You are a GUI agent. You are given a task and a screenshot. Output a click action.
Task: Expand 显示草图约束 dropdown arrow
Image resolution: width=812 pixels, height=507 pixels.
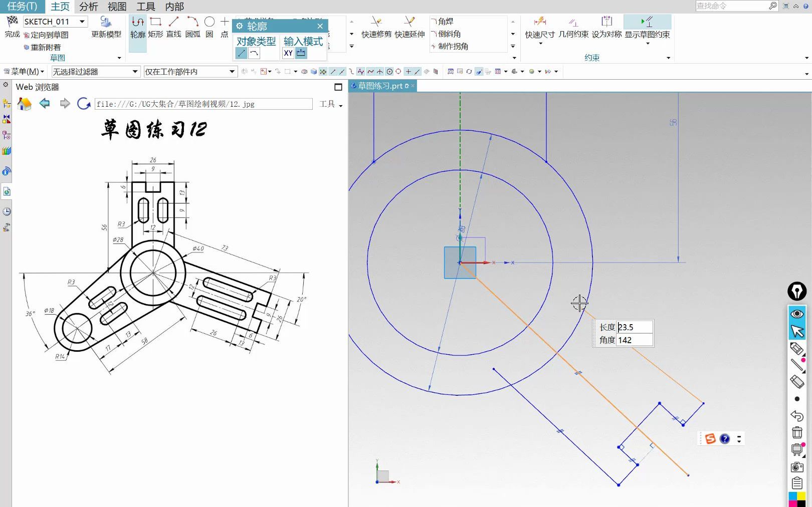(x=648, y=44)
